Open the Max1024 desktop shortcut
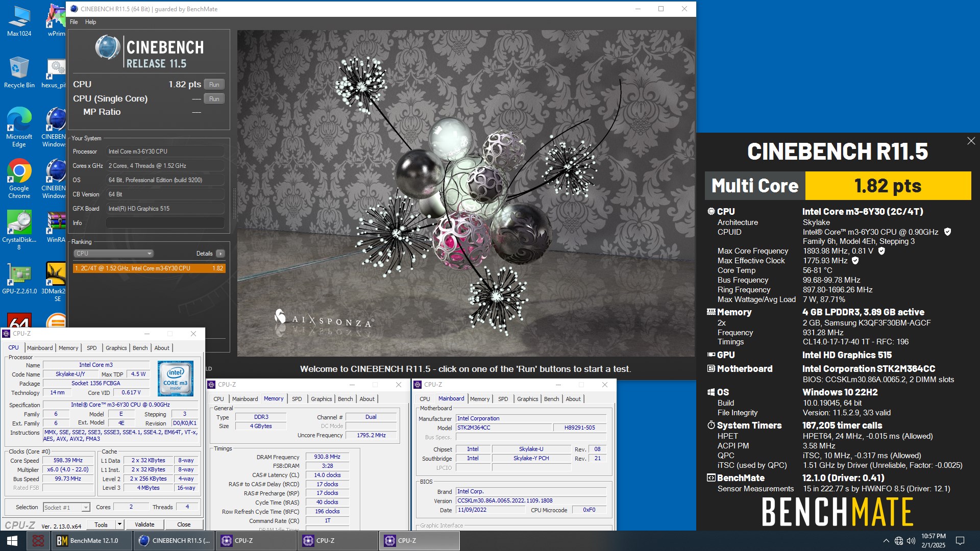 tap(19, 21)
